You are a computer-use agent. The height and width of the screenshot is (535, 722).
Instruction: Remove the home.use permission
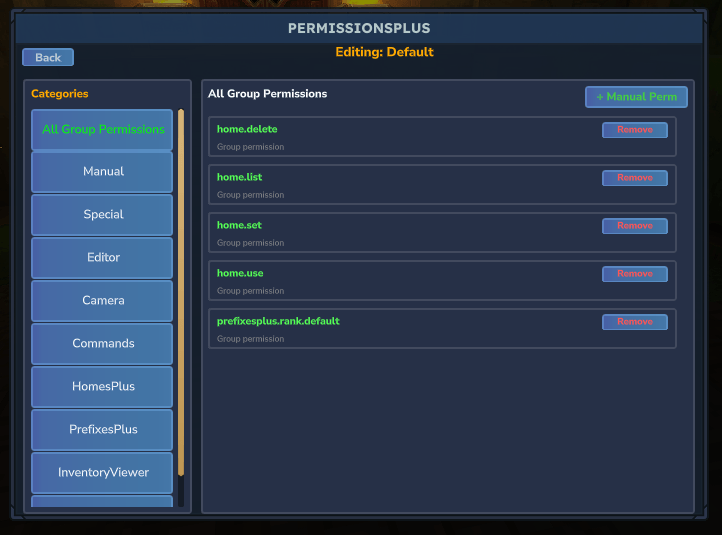(x=634, y=274)
